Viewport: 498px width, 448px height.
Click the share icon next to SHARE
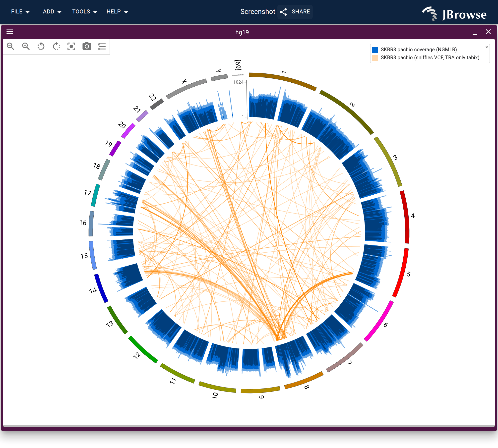coord(283,12)
